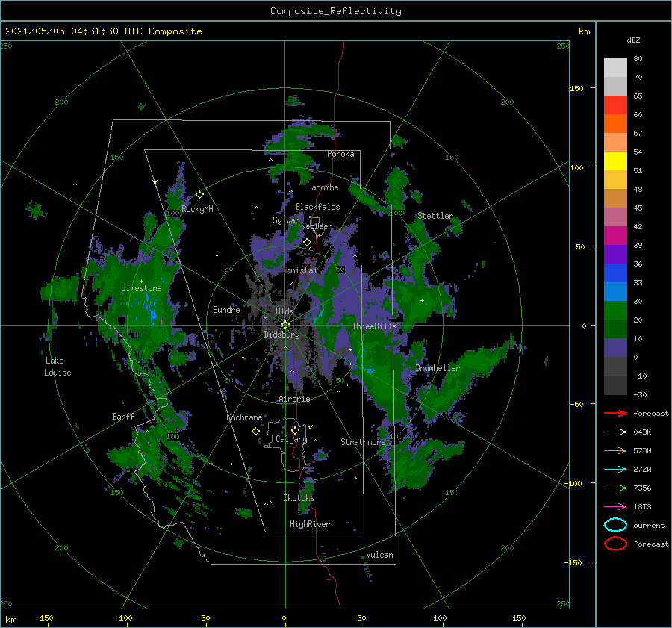Click the Calgary label
Image resolution: width=672 pixels, height=628 pixels.
(291, 439)
